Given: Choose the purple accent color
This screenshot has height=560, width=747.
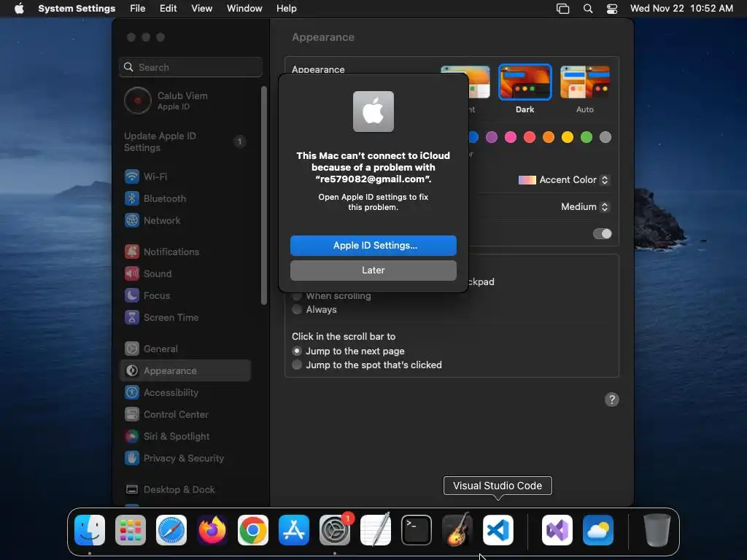Looking at the screenshot, I should [492, 138].
